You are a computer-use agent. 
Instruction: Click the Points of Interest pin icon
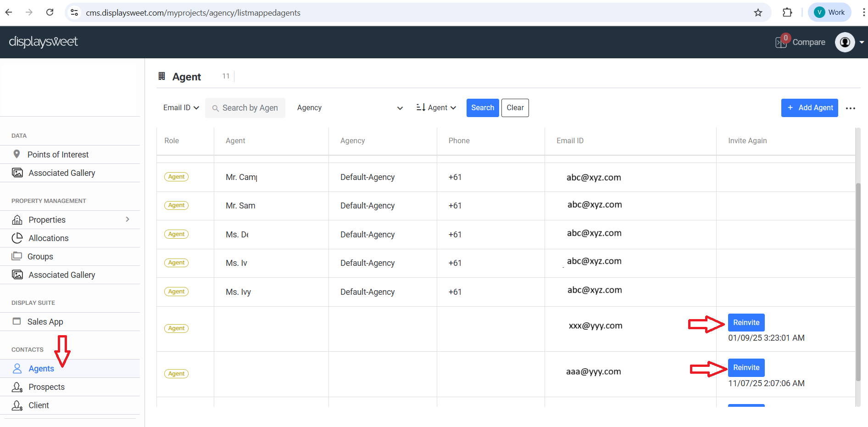tap(17, 154)
